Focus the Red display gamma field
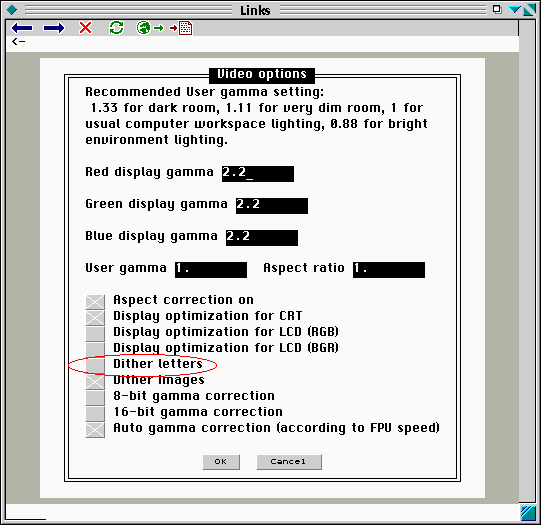This screenshot has height=525, width=541. click(x=258, y=174)
